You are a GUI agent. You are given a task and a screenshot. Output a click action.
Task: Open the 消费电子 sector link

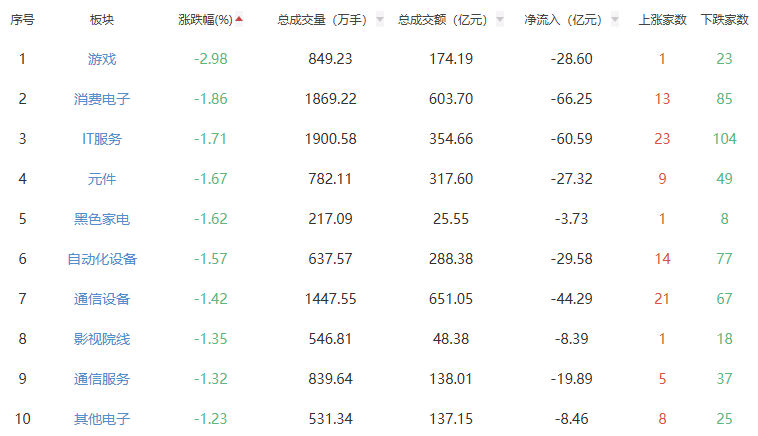coord(102,99)
